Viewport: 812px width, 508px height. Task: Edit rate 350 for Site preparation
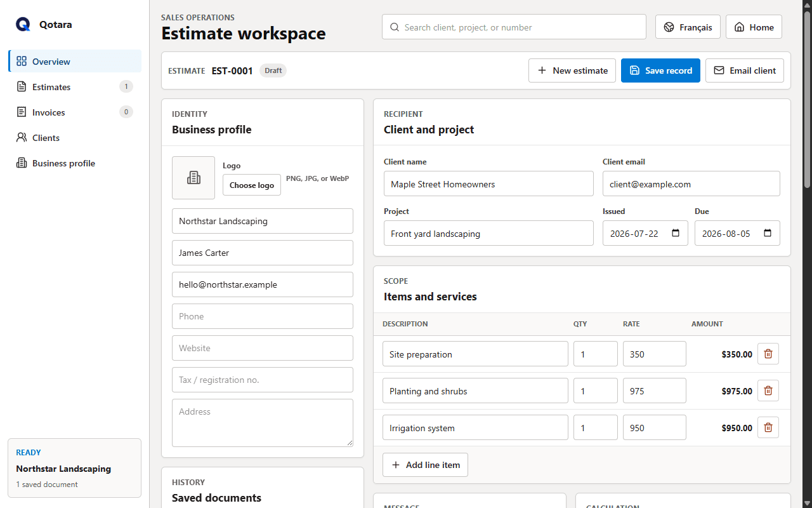[655, 354]
